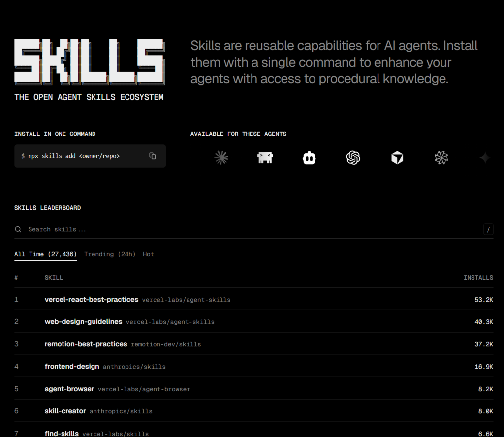Click the faded Gemini sparkle icon

[x=485, y=158]
